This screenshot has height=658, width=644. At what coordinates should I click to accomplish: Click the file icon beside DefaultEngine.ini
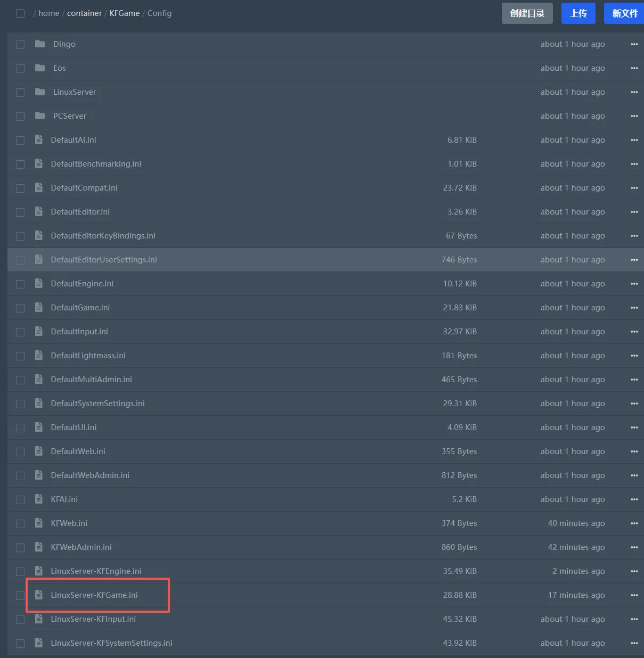(39, 284)
